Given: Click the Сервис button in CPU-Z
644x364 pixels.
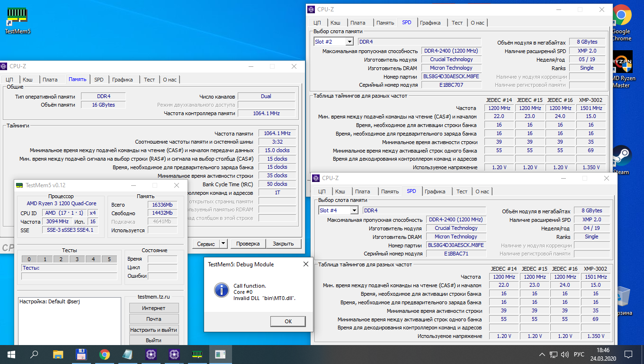Looking at the screenshot, I should pyautogui.click(x=206, y=244).
